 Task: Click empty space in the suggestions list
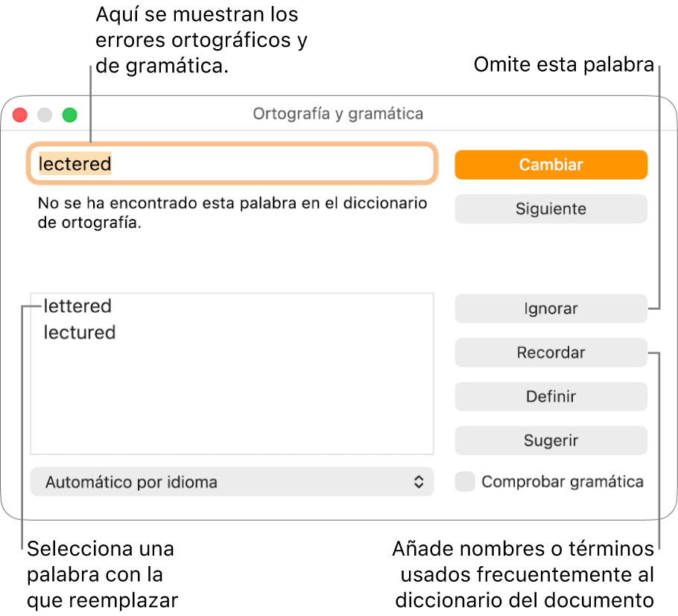pos(232,398)
